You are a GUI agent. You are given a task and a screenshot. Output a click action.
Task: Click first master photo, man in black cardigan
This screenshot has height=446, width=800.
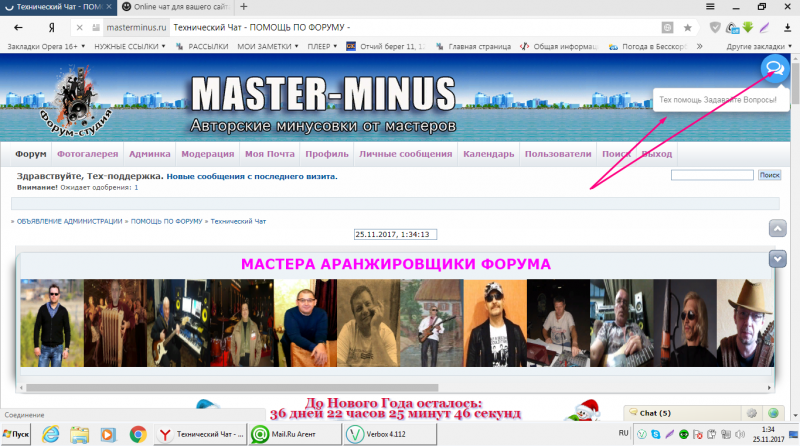(x=52, y=323)
